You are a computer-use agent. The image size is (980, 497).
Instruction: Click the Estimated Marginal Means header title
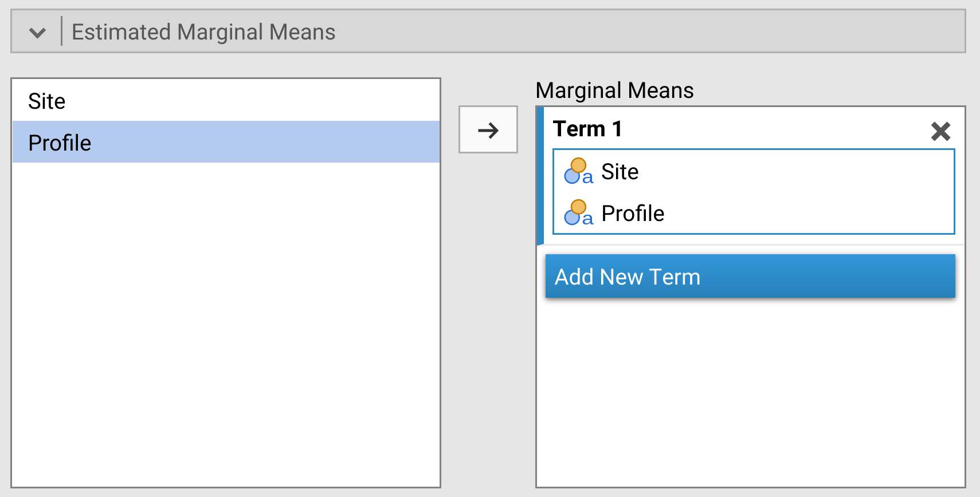203,32
